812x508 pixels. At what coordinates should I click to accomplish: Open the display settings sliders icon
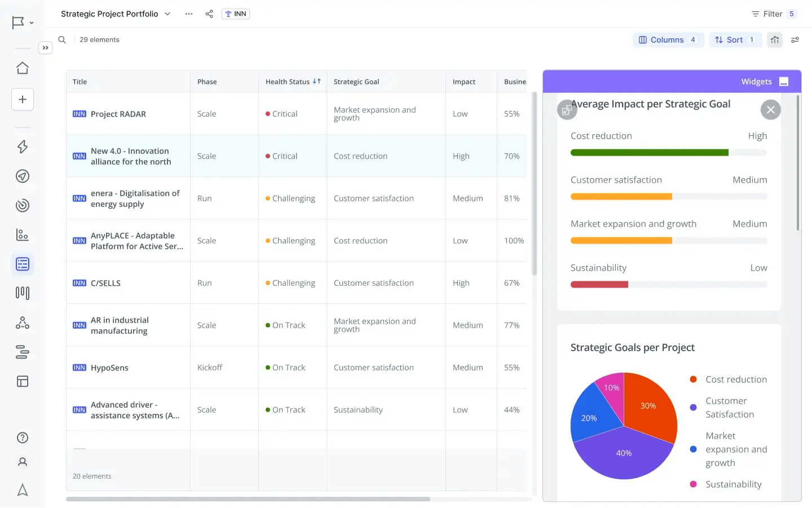tap(795, 39)
